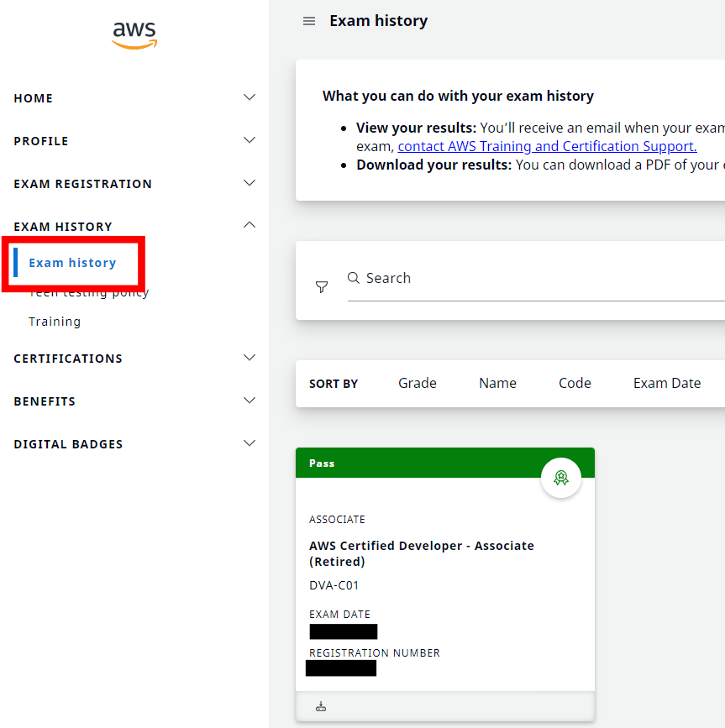
Task: Sort exams by Exam Date
Action: click(667, 383)
